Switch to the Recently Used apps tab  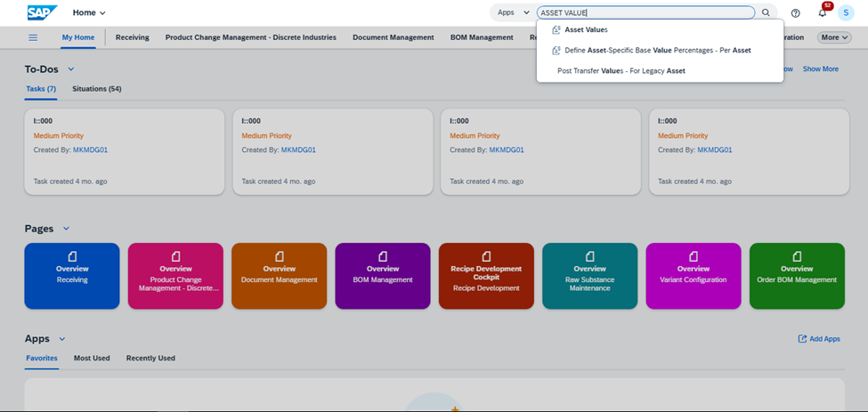[150, 359]
